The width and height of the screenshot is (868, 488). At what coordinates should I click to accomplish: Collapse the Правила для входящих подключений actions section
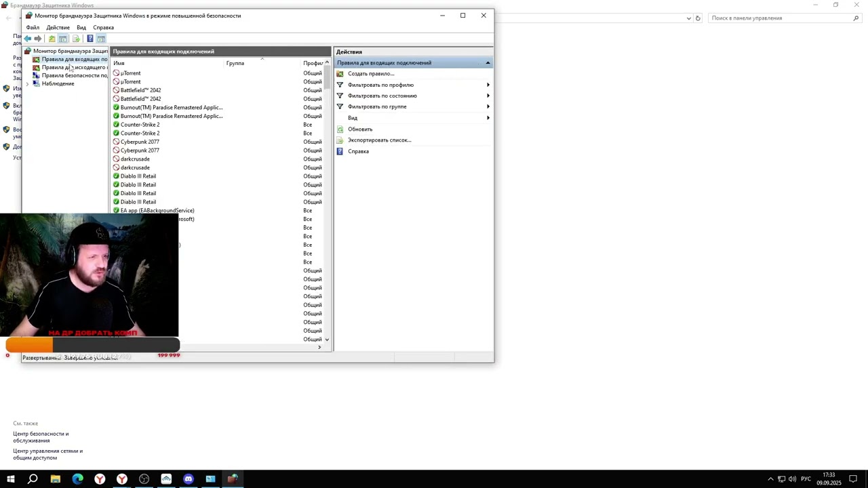point(488,63)
